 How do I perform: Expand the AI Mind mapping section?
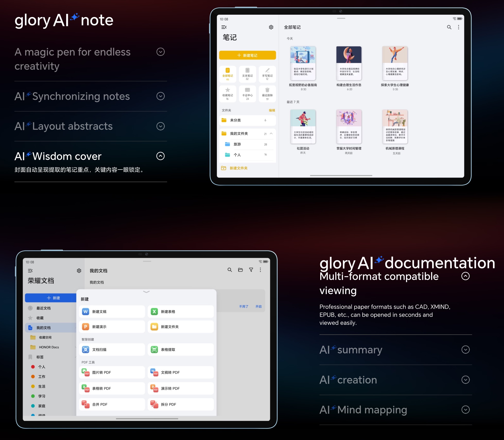click(465, 410)
